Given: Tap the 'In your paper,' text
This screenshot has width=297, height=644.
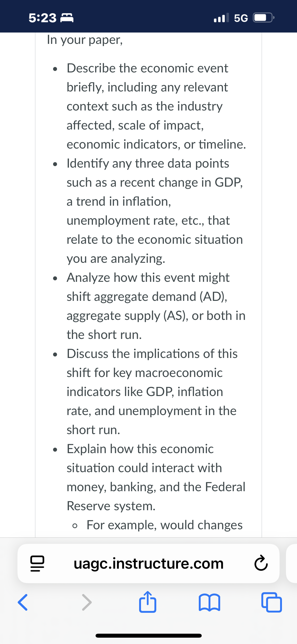Looking at the screenshot, I should point(85,40).
